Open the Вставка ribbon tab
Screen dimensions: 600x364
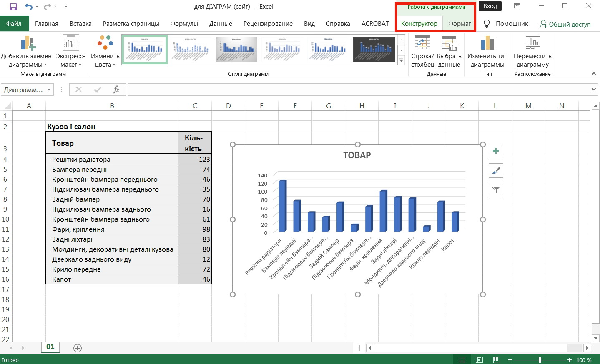[80, 24]
